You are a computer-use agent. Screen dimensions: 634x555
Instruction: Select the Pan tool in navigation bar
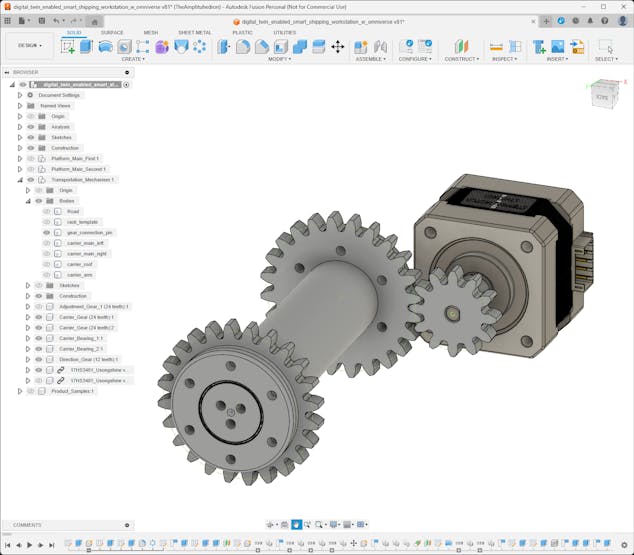(296, 524)
